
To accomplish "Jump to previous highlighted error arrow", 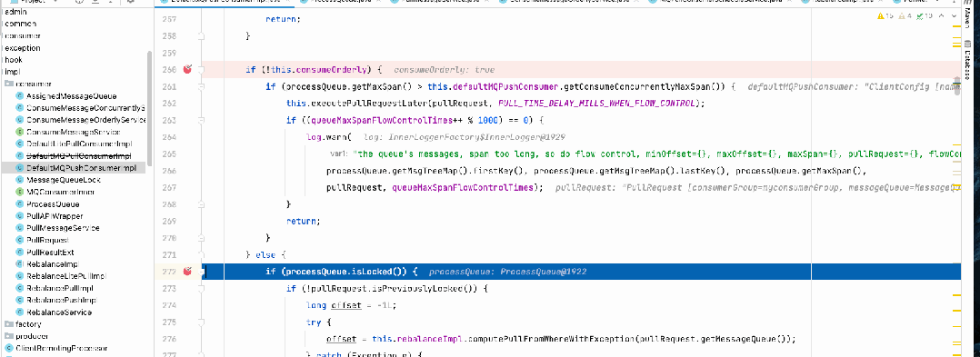I will [941, 15].
